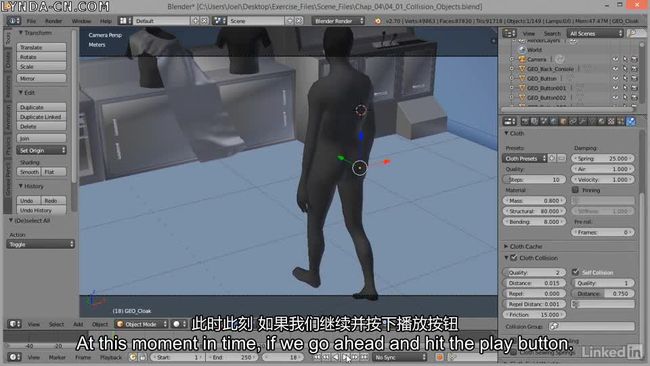Click the Rotate button
Viewport: 650px width, 366px height.
pyautogui.click(x=41, y=57)
